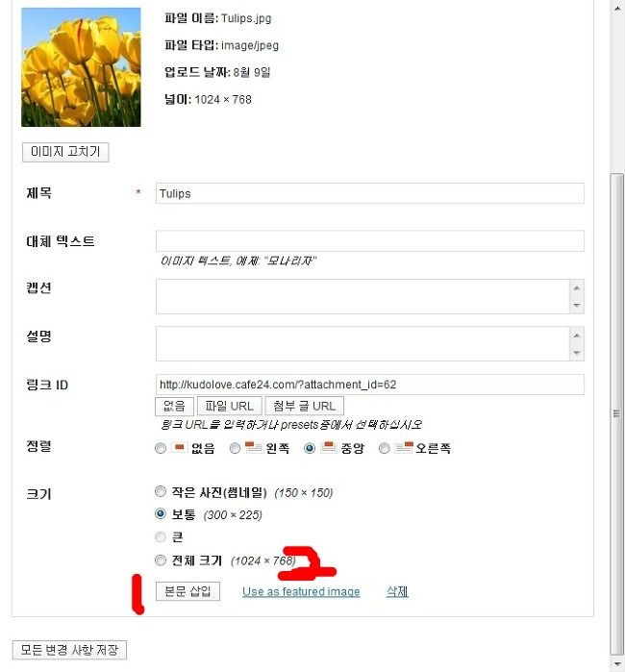The height and width of the screenshot is (672, 625).
Task: Click the left-align icon beside 왼쪽
Action: 254,447
